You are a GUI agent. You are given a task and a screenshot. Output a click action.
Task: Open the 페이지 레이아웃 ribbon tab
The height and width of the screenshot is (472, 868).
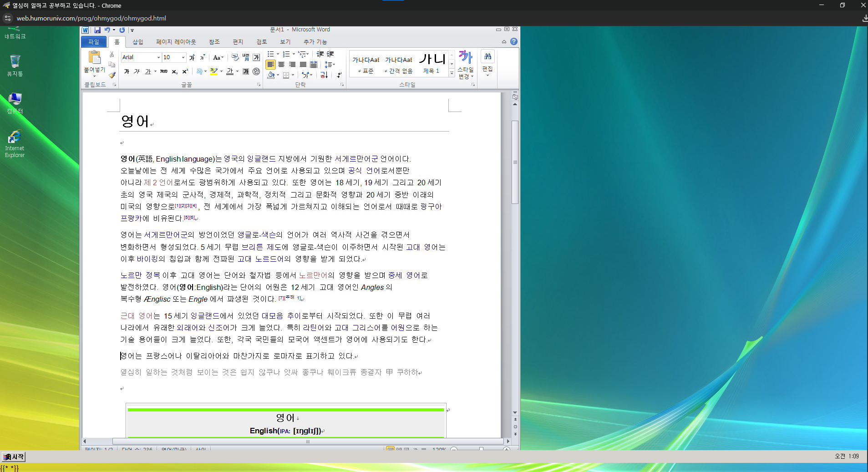pyautogui.click(x=176, y=42)
